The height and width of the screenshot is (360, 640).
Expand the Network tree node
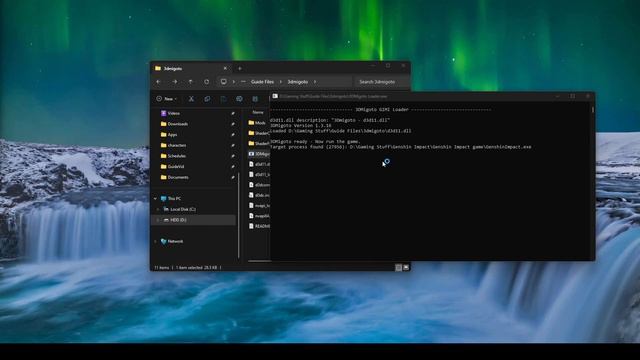click(x=156, y=241)
